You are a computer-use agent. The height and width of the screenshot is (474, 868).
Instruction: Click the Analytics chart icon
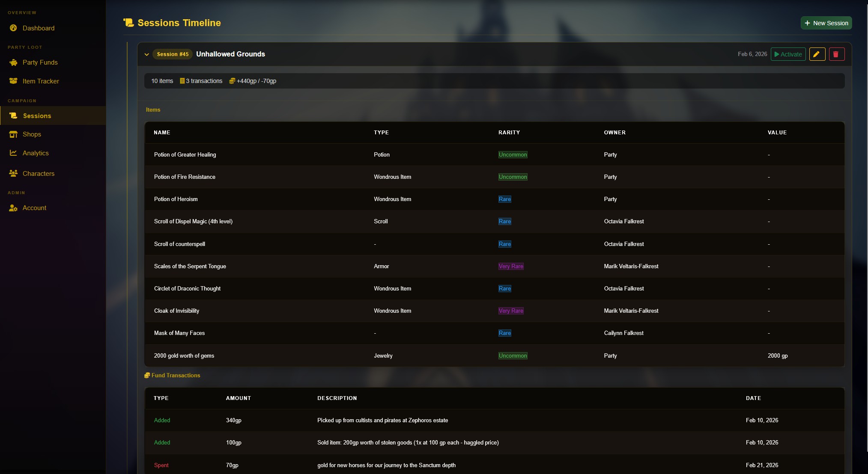tap(13, 153)
